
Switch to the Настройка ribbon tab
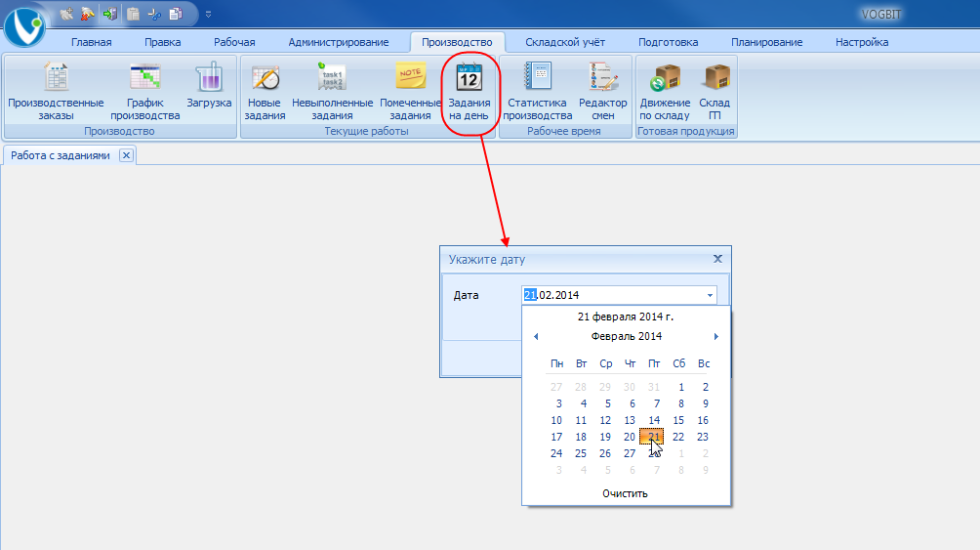pos(862,42)
